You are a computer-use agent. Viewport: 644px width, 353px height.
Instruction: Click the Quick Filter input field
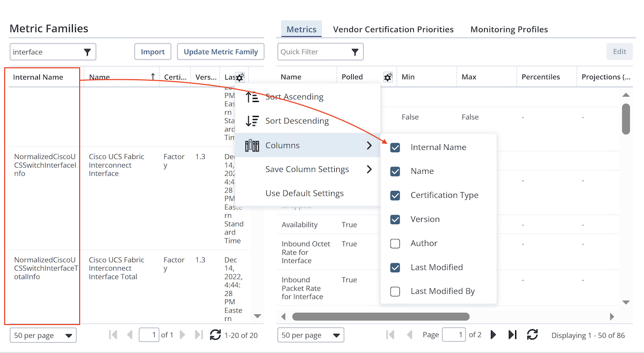(313, 52)
